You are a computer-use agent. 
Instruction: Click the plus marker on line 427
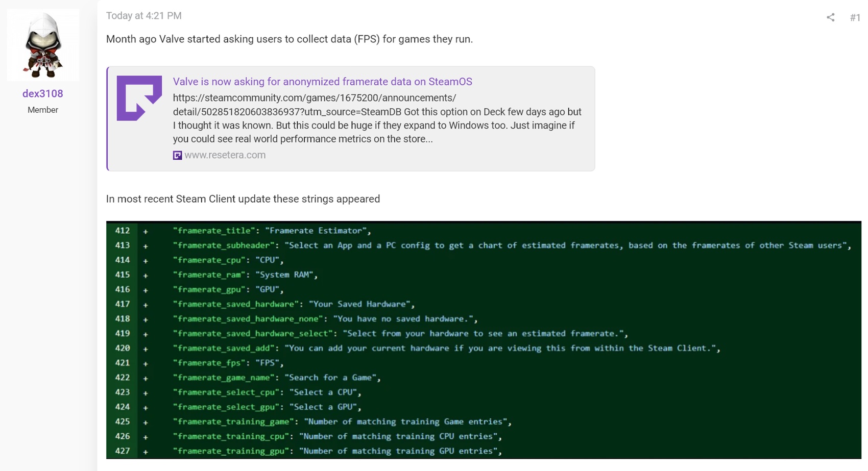(x=146, y=452)
